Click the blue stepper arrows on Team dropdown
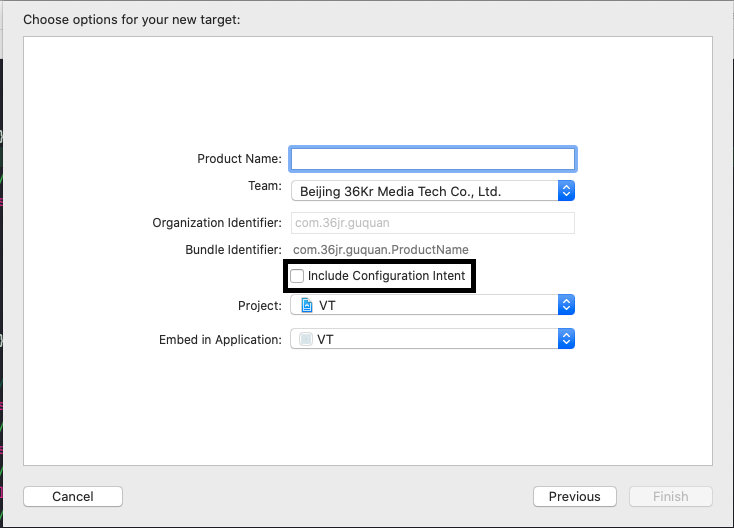This screenshot has height=528, width=734. click(x=566, y=191)
